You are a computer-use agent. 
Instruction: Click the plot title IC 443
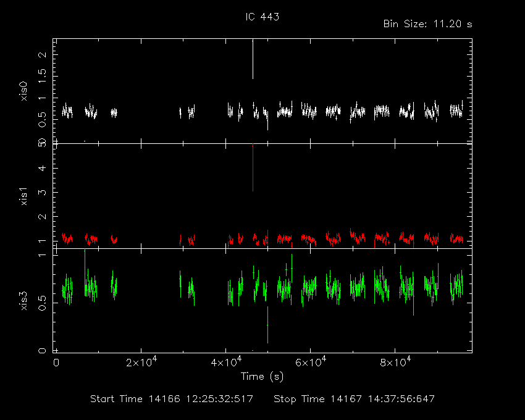click(262, 17)
